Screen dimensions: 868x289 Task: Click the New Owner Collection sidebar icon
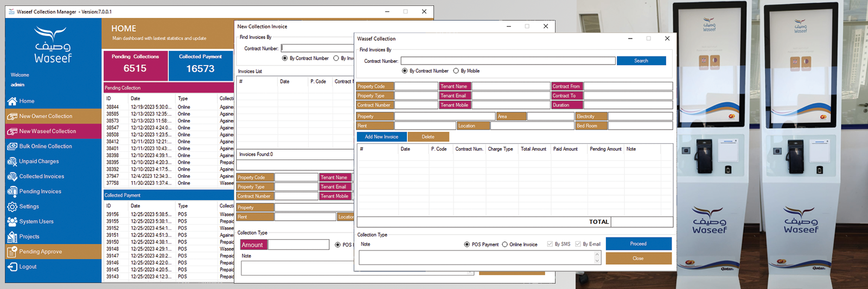12,116
